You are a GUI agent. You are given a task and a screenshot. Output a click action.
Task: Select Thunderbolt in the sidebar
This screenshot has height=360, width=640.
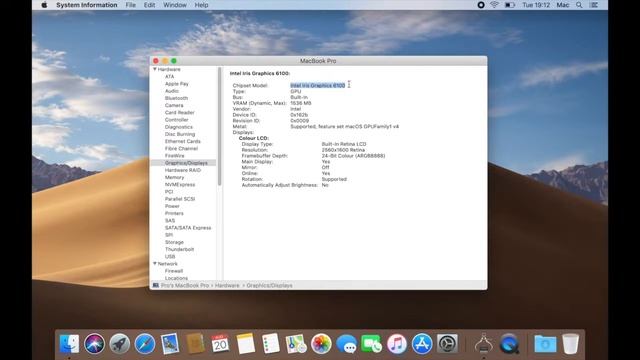(x=179, y=249)
